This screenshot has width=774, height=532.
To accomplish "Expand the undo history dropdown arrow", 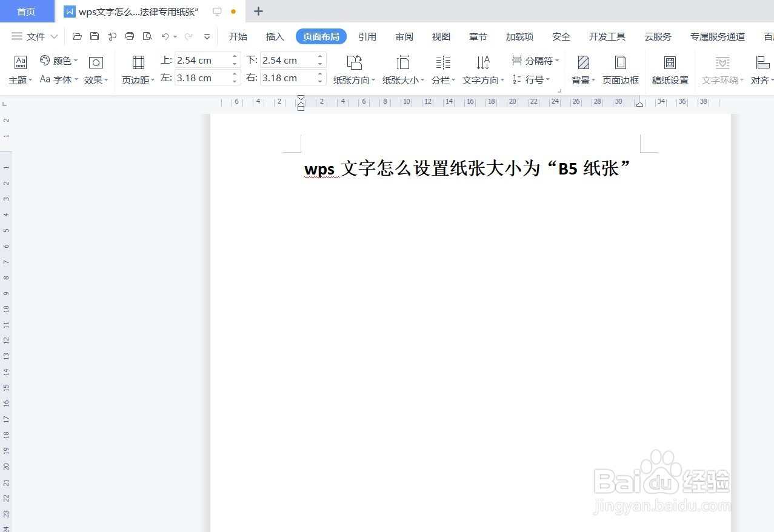I will tap(175, 37).
